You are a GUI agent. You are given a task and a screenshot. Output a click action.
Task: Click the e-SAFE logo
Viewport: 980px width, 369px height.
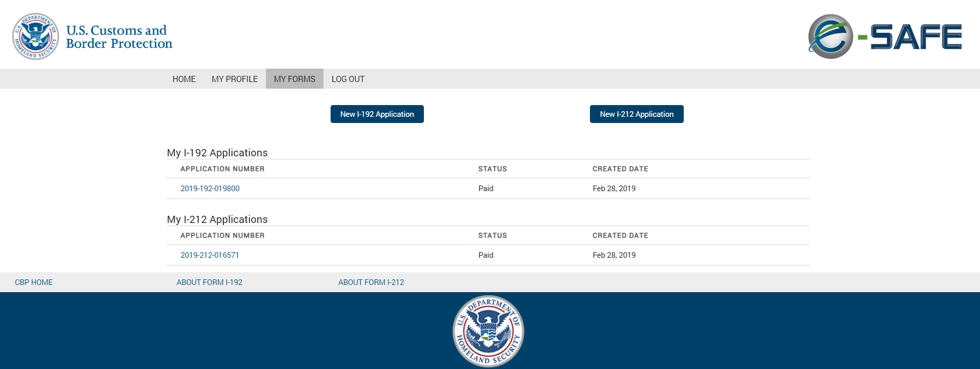885,36
